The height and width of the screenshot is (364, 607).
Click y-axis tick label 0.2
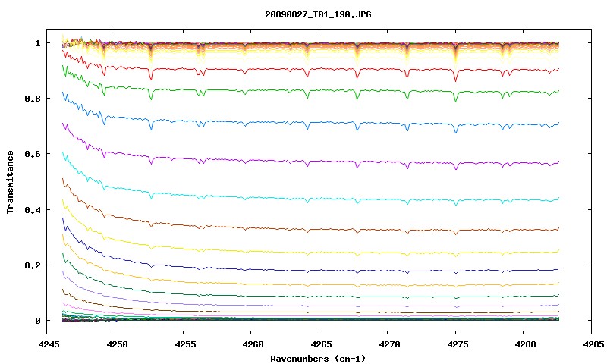[33, 265]
